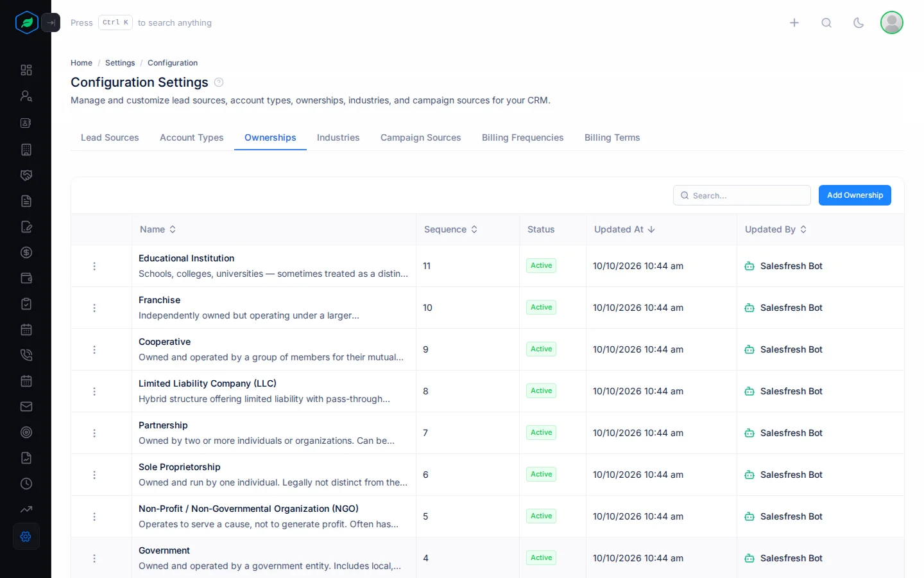The height and width of the screenshot is (578, 924).
Task: Open row actions menu for Educational Institution
Action: 94,266
